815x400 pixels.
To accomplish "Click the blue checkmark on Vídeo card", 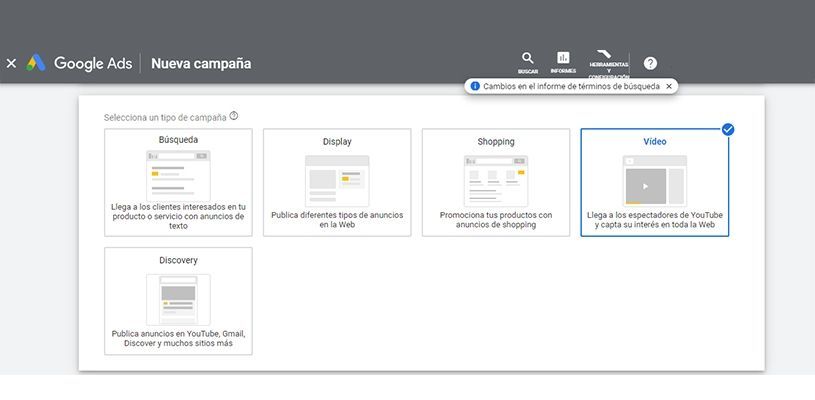I will (728, 129).
